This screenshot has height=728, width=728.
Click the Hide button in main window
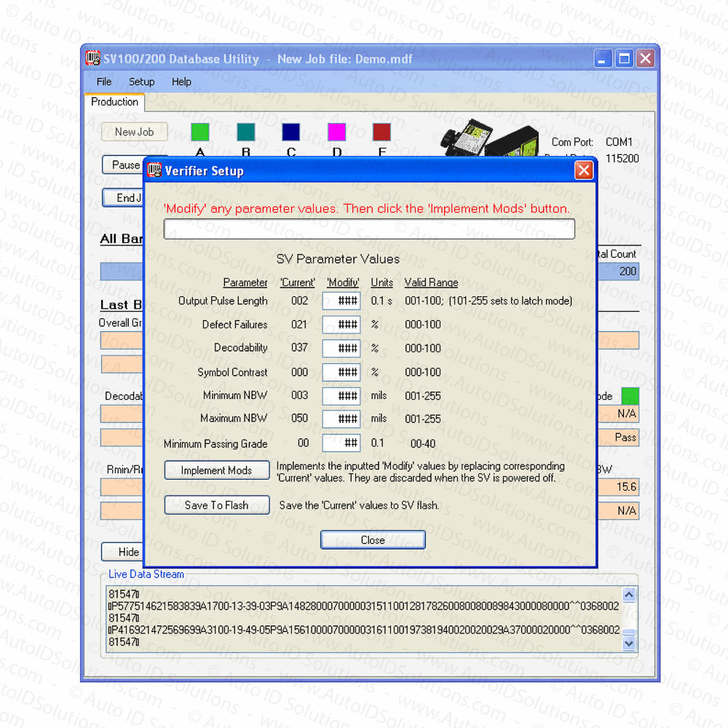click(x=123, y=552)
